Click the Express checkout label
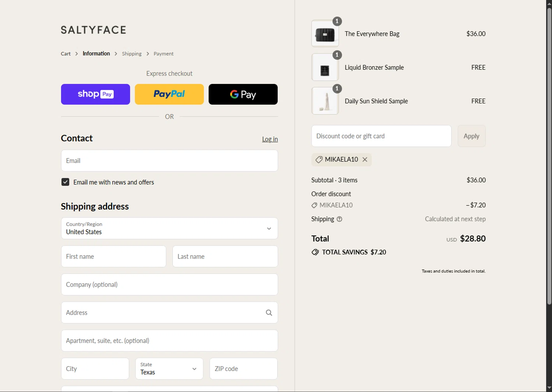 (169, 74)
